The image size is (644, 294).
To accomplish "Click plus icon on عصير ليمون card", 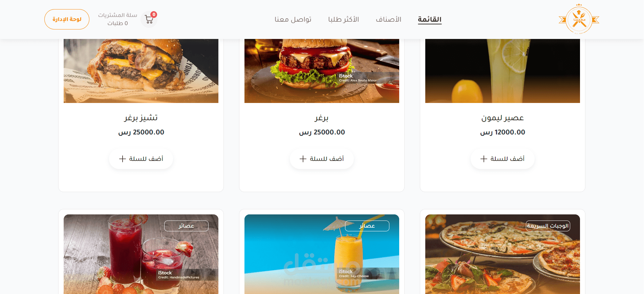I will point(484,159).
